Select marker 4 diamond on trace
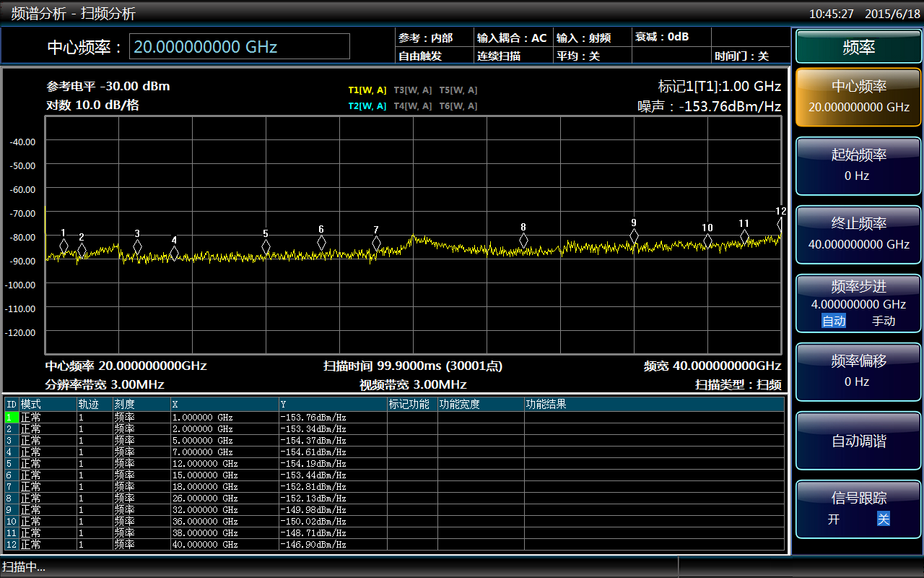The width and height of the screenshot is (924, 578). pyautogui.click(x=174, y=253)
